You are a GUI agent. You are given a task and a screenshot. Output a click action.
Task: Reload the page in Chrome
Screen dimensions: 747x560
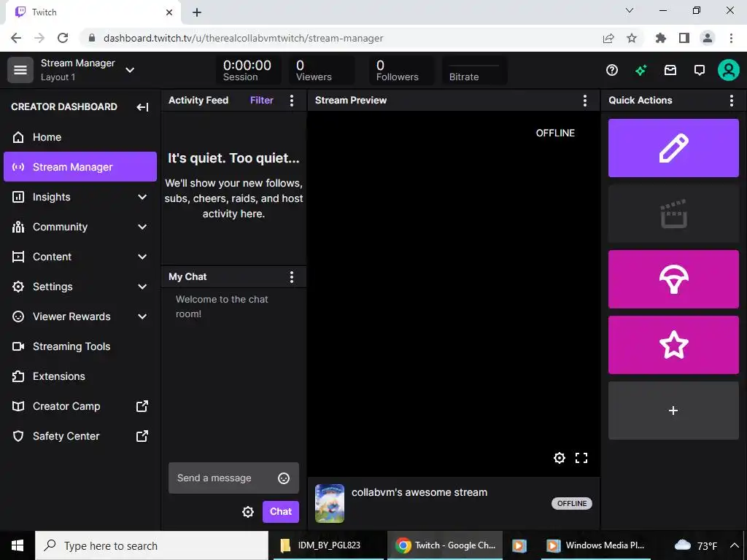[x=63, y=38]
